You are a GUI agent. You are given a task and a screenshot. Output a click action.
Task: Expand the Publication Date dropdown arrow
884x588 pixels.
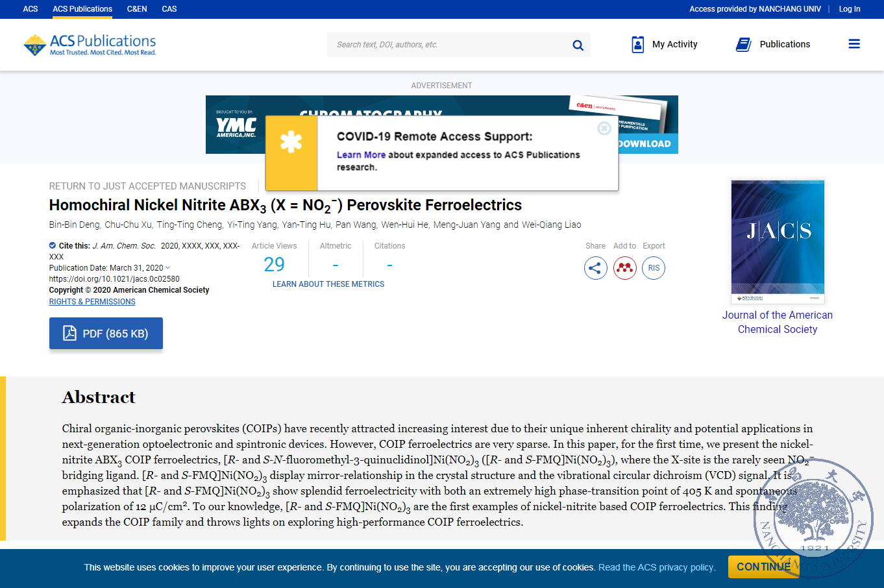click(x=168, y=267)
